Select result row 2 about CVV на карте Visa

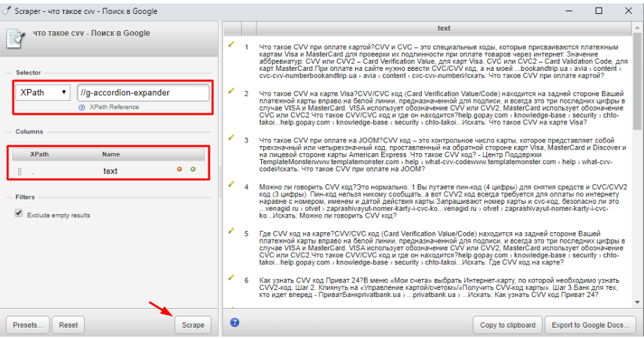(x=443, y=108)
